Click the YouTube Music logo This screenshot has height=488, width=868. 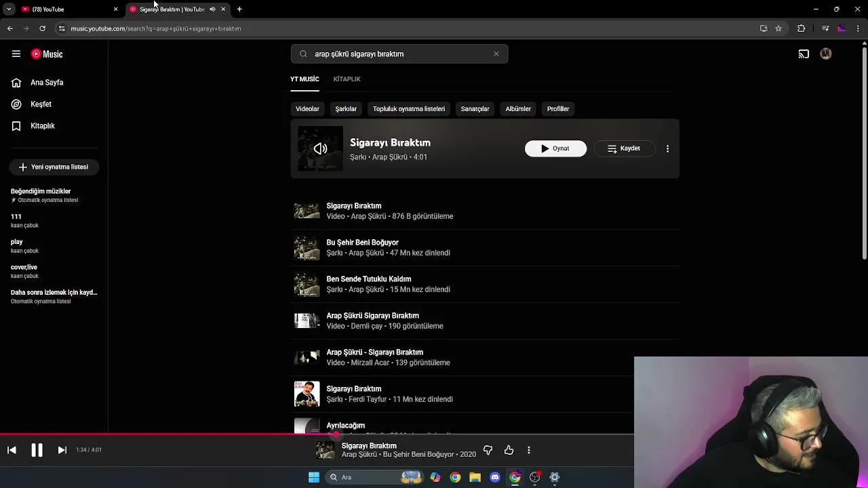pyautogui.click(x=47, y=54)
